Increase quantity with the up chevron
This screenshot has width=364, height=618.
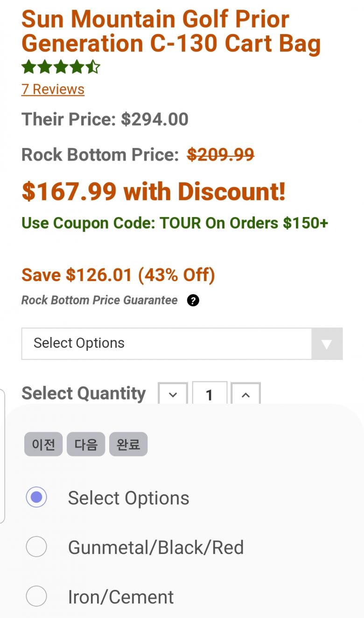pyautogui.click(x=245, y=394)
